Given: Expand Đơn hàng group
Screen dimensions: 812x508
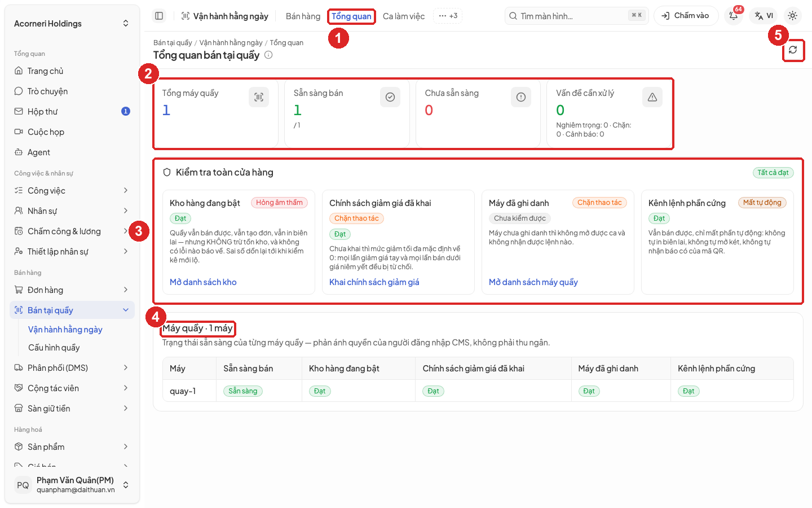Looking at the screenshot, I should 72,290.
